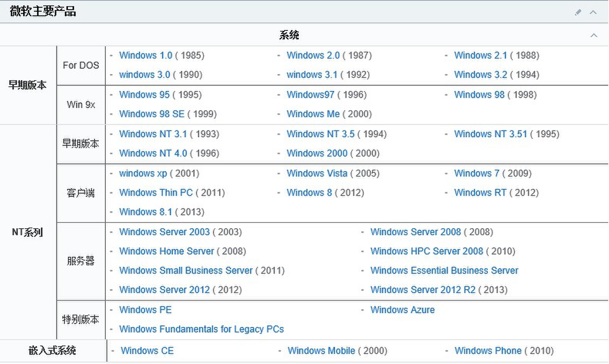The height and width of the screenshot is (364, 609).
Task: Open the Windows Server 2012 R2 link
Action: pos(423,290)
